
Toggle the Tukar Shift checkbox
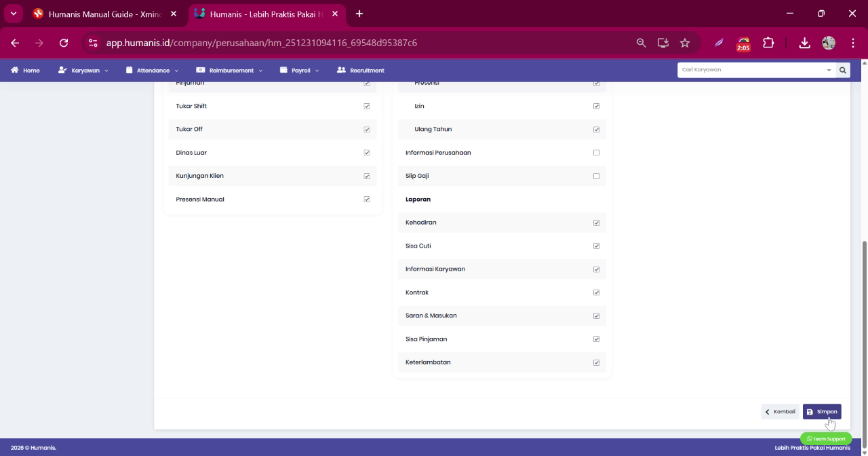(x=367, y=106)
